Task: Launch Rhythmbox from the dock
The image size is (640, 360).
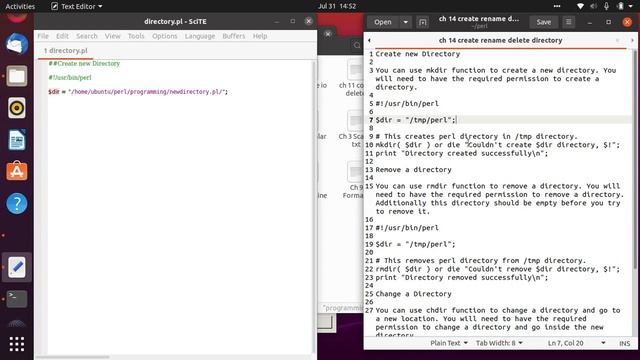Action: pos(17,108)
